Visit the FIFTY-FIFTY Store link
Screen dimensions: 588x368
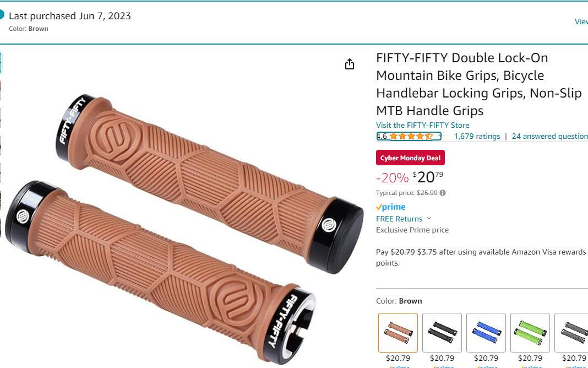(423, 125)
